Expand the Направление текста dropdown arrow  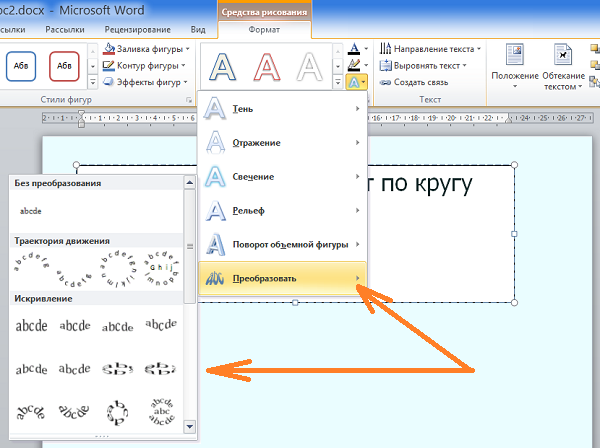point(479,49)
